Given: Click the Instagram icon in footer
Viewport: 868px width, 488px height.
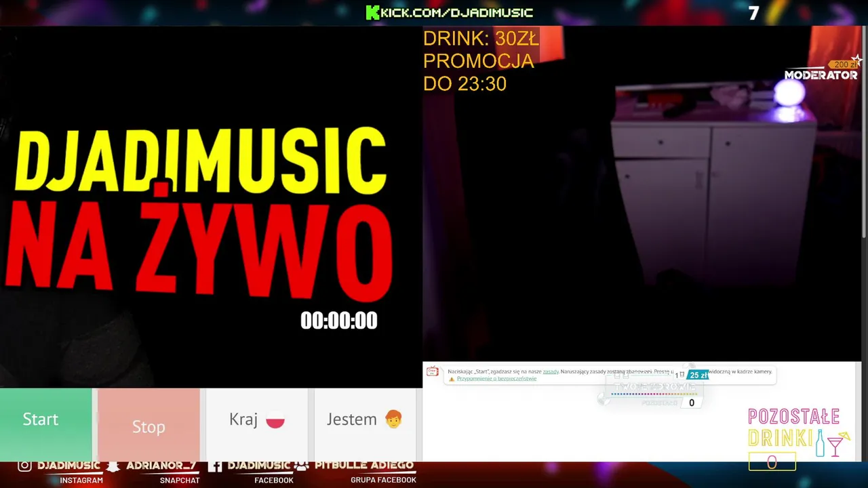Looking at the screenshot, I should point(24,466).
